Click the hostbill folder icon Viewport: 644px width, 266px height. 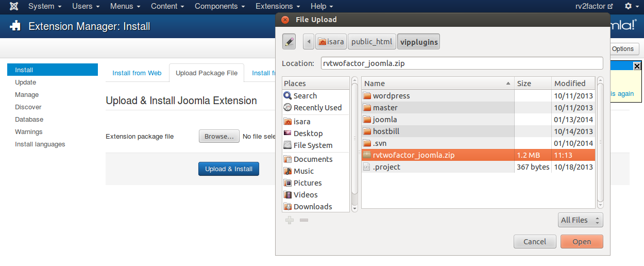tap(367, 131)
